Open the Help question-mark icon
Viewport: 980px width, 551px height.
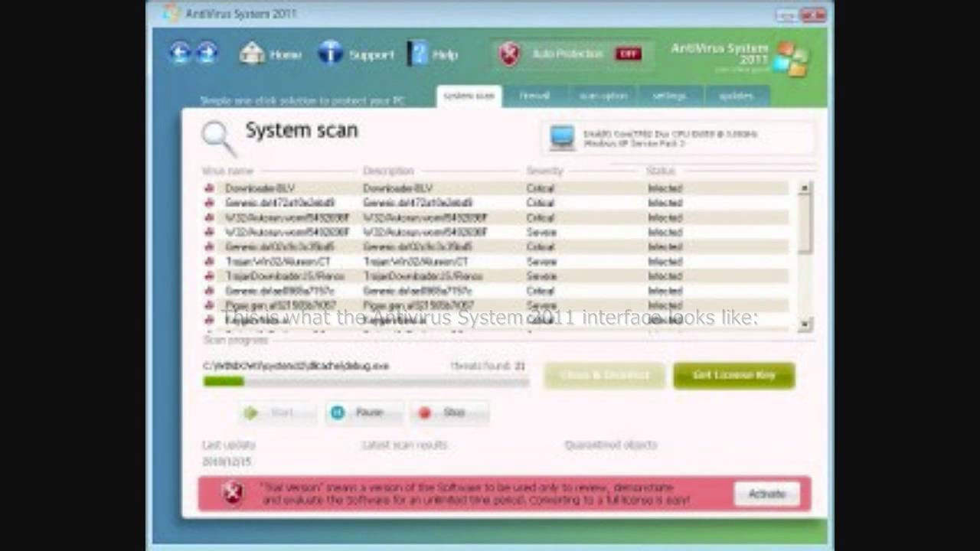point(418,53)
